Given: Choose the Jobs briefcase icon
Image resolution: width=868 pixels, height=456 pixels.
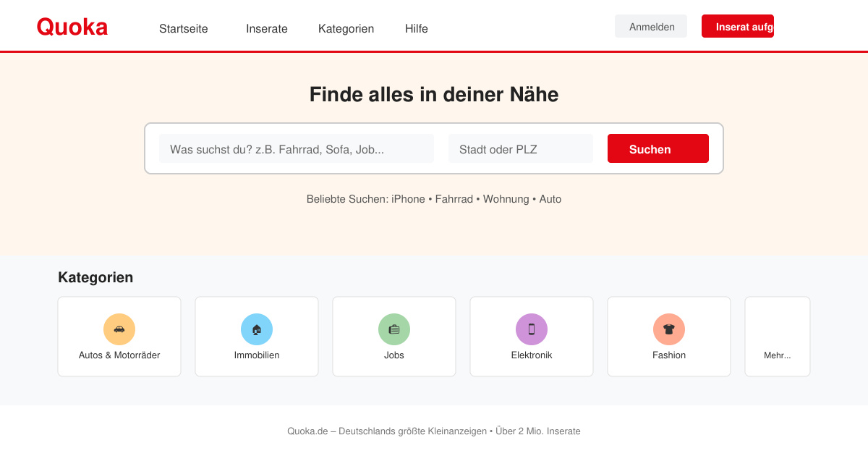Looking at the screenshot, I should pos(394,329).
